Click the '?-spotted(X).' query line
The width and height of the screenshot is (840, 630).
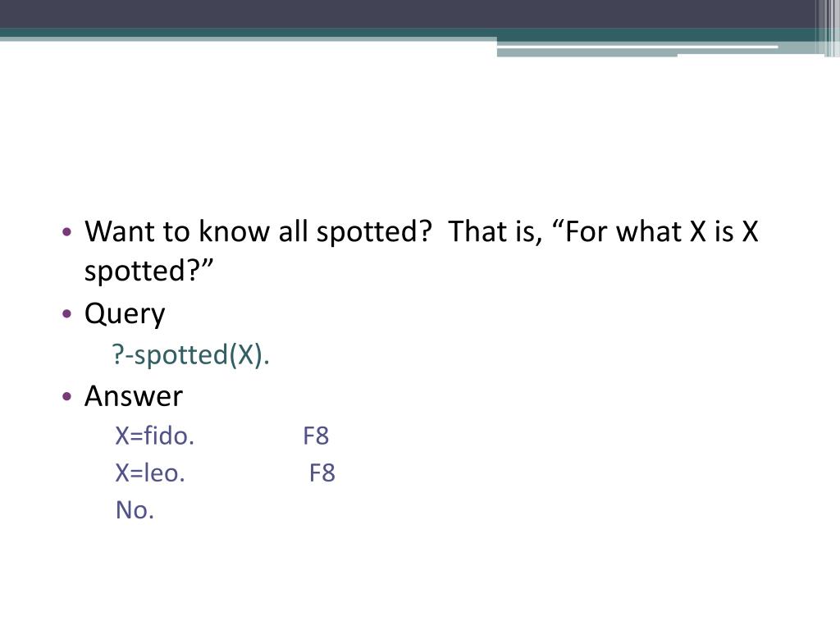click(x=190, y=354)
